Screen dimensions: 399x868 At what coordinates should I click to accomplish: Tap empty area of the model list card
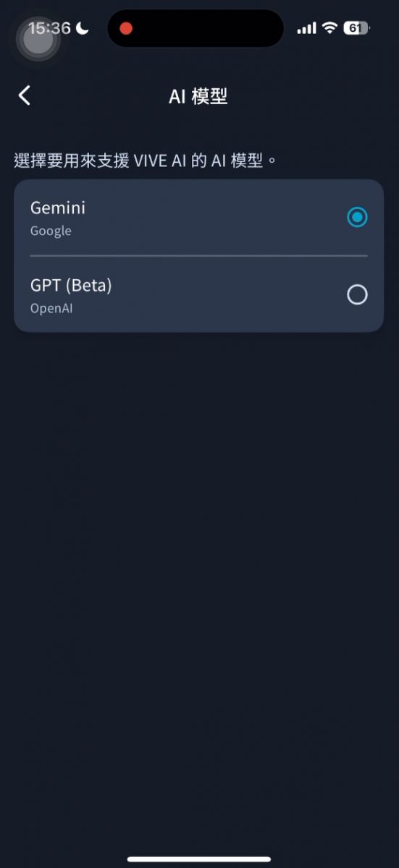point(217,217)
